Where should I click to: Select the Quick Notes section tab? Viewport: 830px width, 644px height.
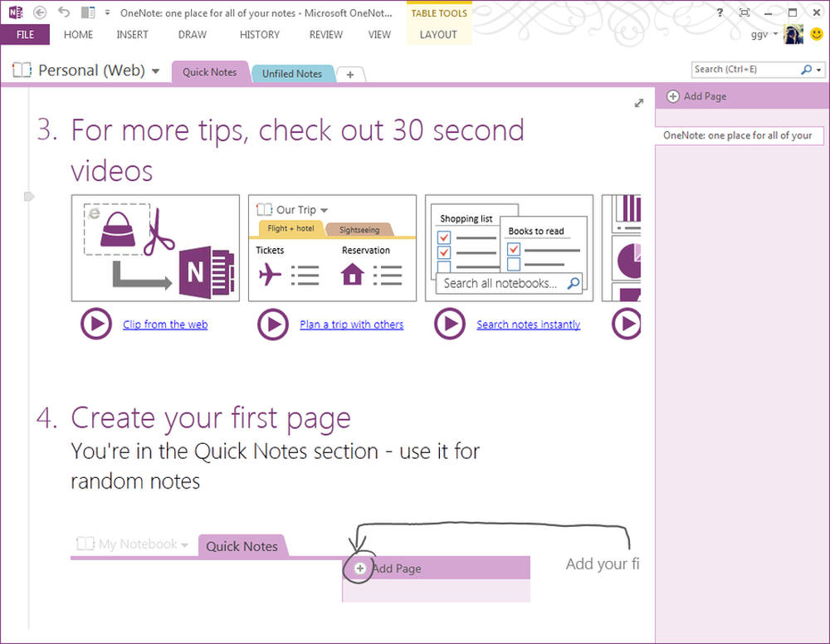click(x=210, y=72)
